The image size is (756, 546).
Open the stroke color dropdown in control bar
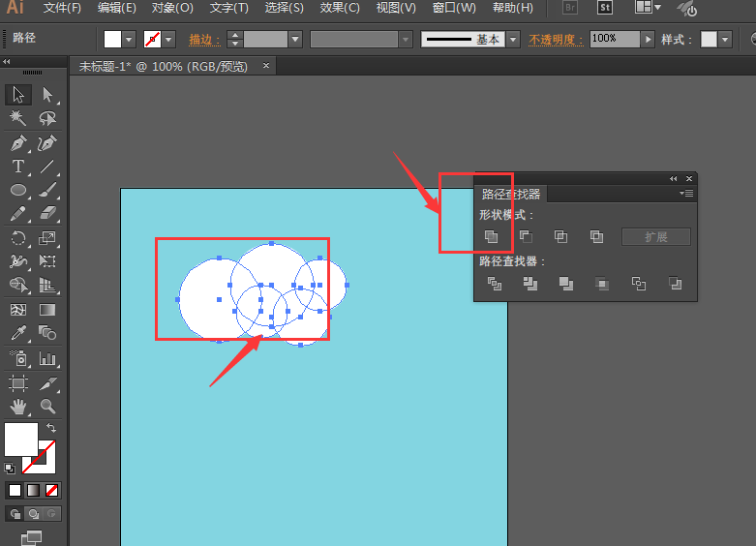tap(168, 39)
